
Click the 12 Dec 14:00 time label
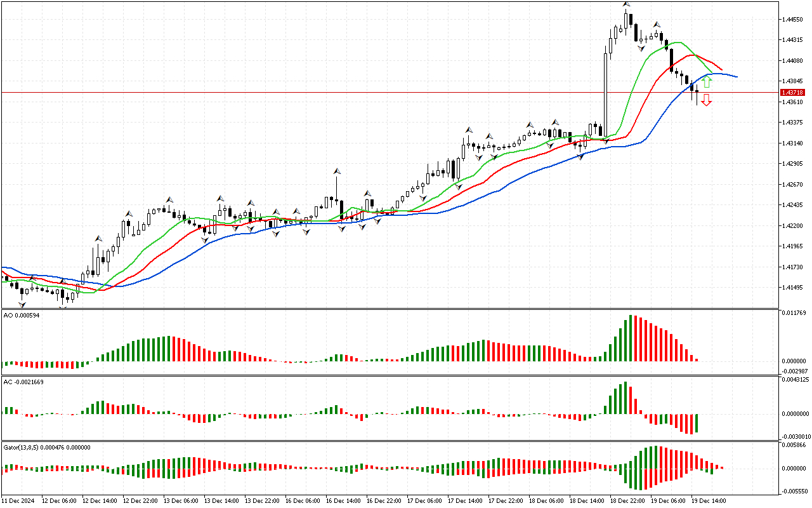(100, 501)
